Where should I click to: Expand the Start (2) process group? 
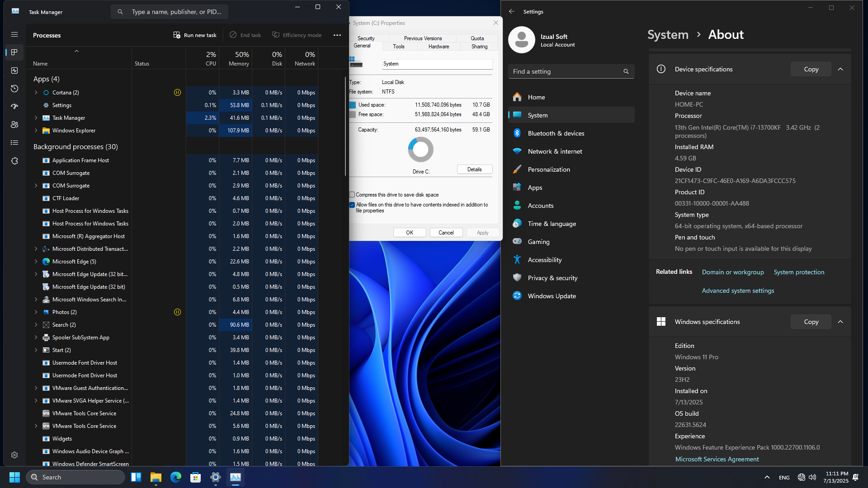coord(36,350)
